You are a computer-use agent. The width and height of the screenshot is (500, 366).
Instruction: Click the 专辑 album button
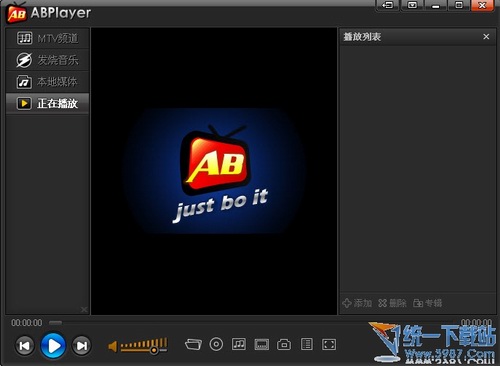428,303
